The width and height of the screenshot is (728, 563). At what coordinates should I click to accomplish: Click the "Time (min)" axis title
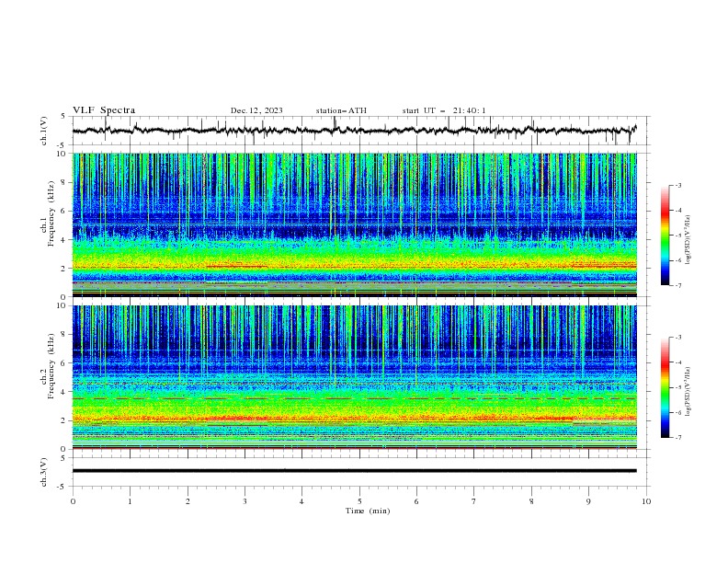pyautogui.click(x=368, y=511)
